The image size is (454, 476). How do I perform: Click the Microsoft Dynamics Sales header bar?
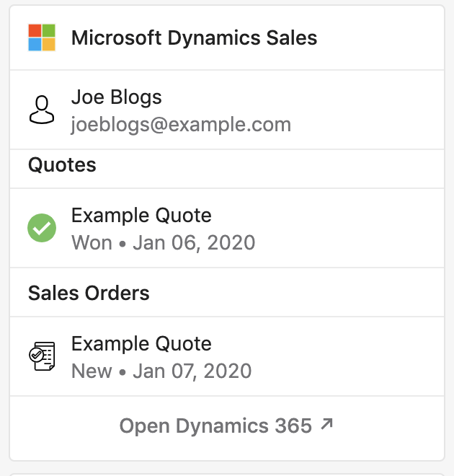click(227, 38)
